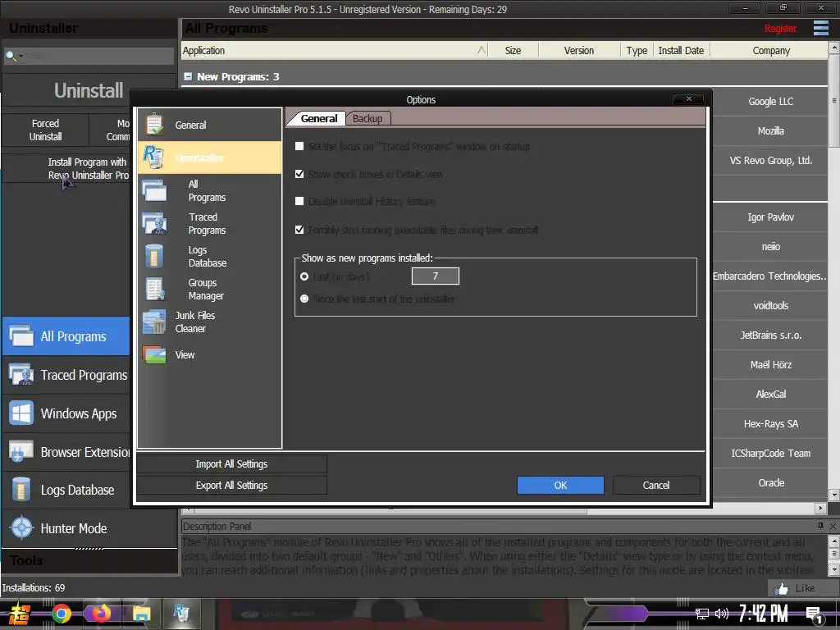The height and width of the screenshot is (630, 840).
Task: Click Windows Apps icon in sidebar
Action: (x=21, y=413)
